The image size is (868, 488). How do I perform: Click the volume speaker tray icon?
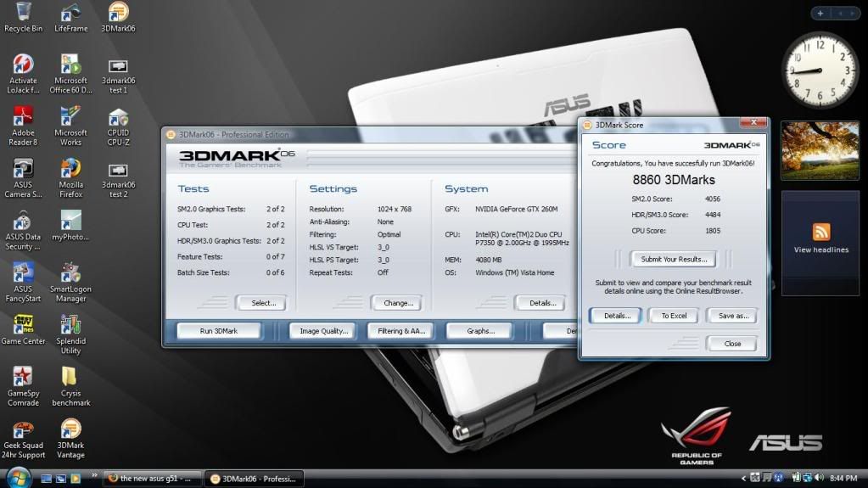tap(820, 478)
